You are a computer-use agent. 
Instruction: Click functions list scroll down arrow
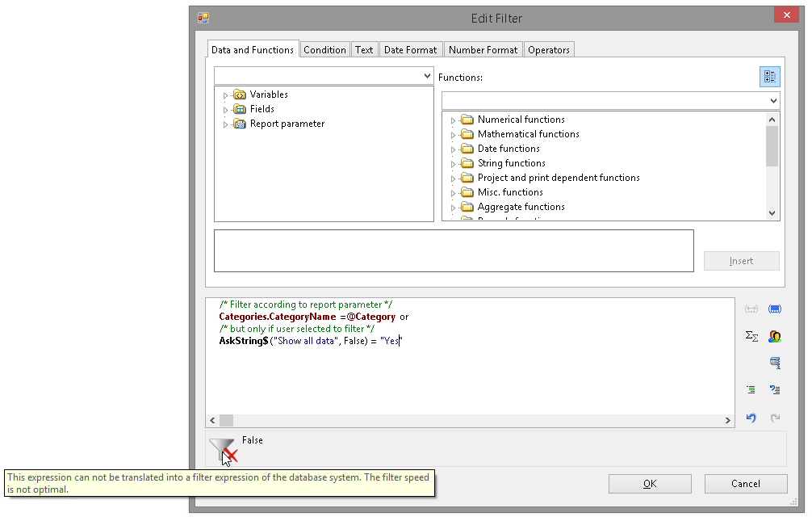(772, 213)
